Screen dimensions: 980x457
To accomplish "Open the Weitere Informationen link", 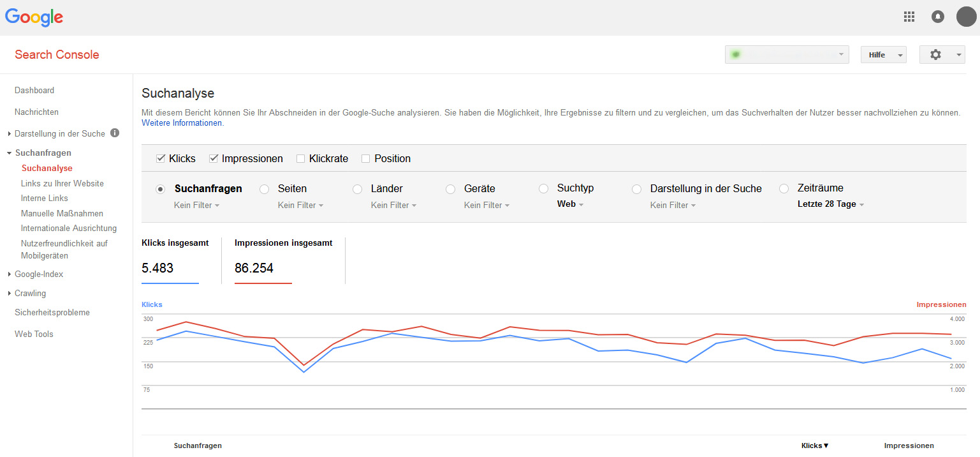I will [x=182, y=123].
